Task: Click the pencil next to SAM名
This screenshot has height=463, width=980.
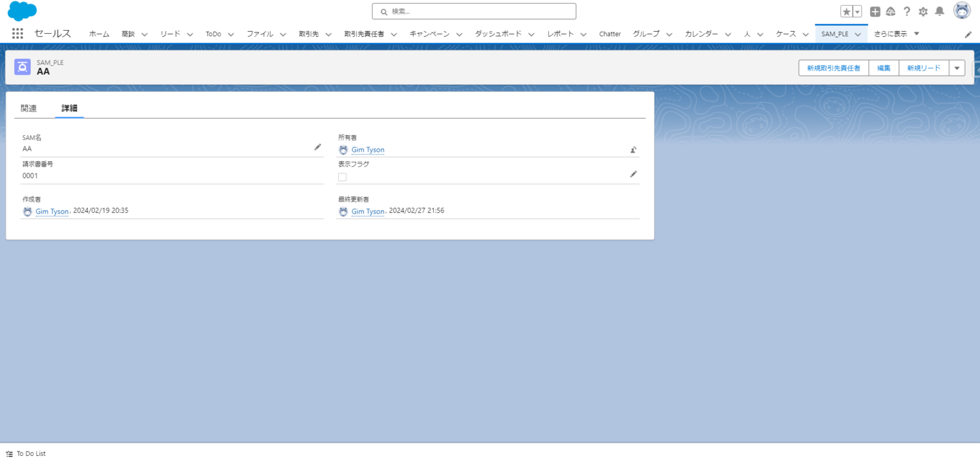Action: 318,147
